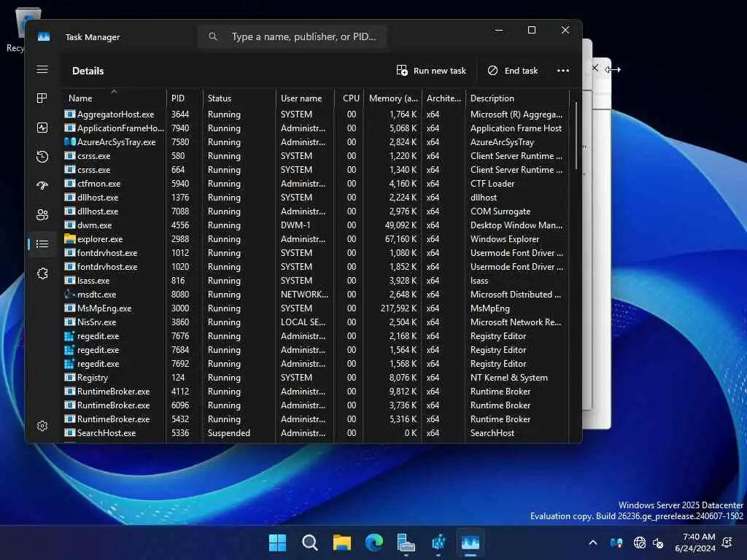Open Server Manager from the taskbar
Screen dimensions: 747x560
coord(406,542)
